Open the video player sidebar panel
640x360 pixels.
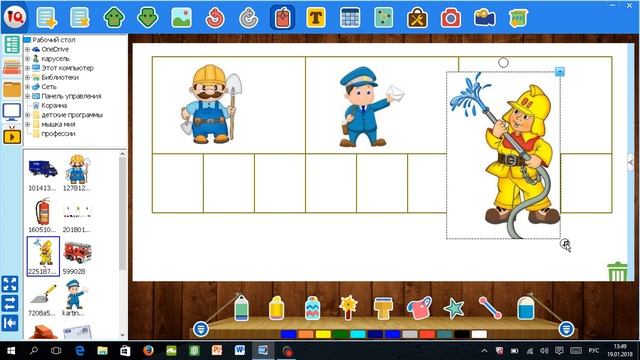pos(12,136)
